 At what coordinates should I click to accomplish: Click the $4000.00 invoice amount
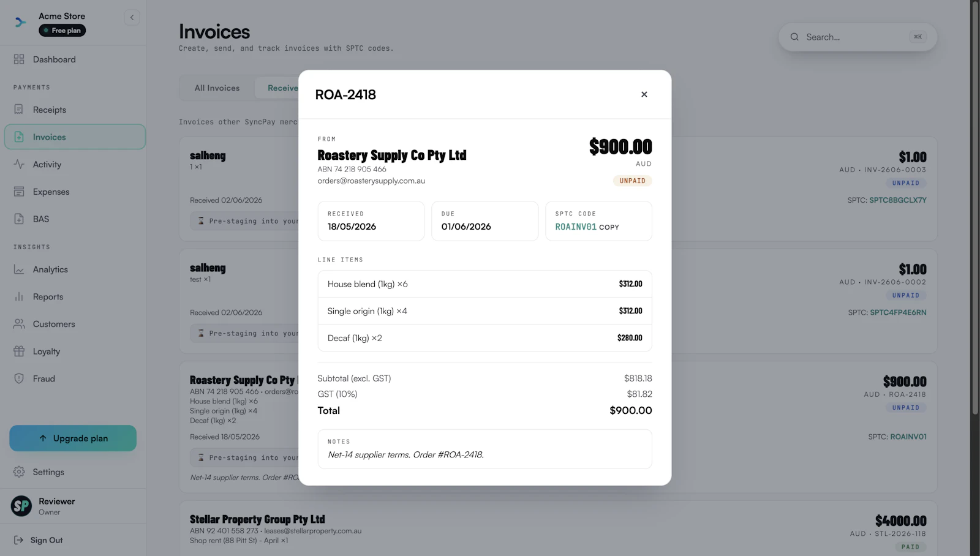(900, 521)
